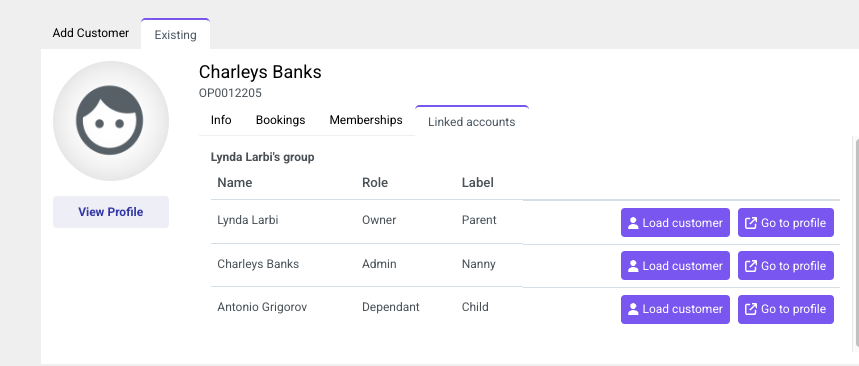Screen dimensions: 859x366
Task: Click the Nanny label cell
Action: pyautogui.click(x=478, y=264)
